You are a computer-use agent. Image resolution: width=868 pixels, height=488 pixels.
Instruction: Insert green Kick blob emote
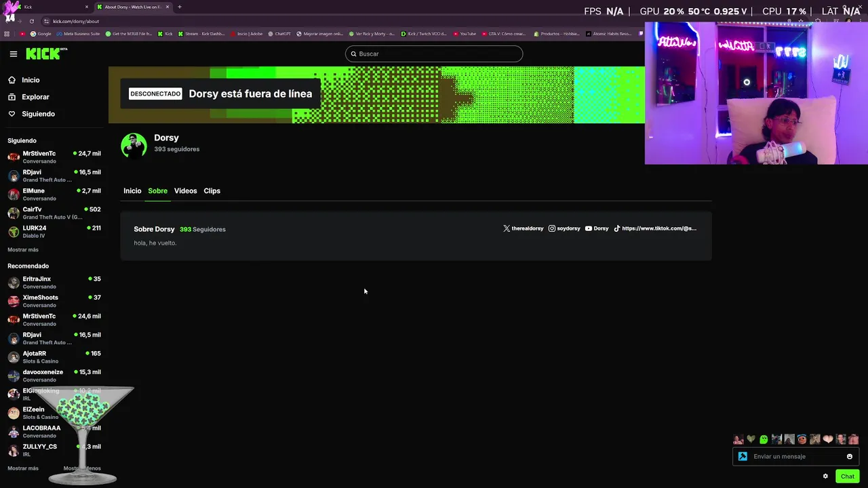[764, 439]
